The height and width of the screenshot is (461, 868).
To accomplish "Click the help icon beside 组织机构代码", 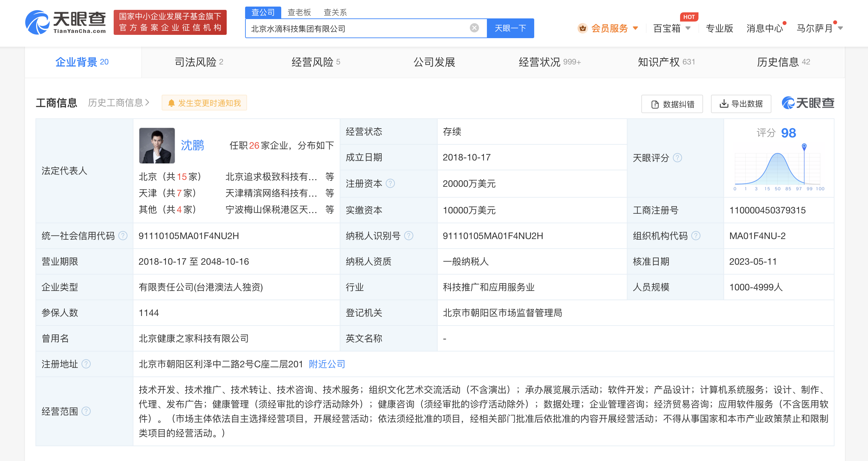I will point(696,235).
